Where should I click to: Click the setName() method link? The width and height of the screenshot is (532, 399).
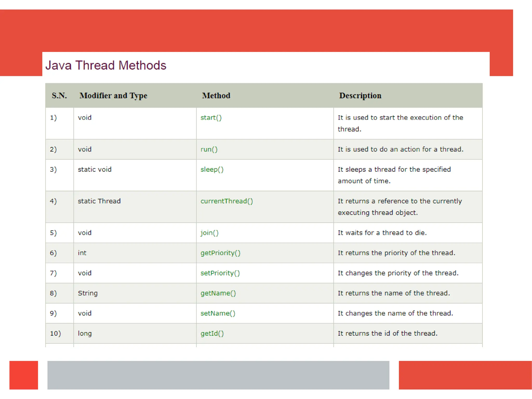coord(218,313)
